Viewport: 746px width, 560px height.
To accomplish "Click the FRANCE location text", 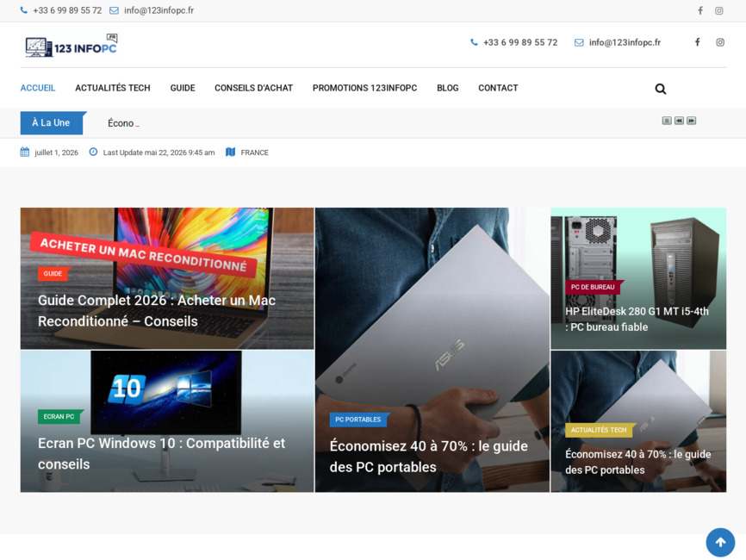I will coord(254,152).
